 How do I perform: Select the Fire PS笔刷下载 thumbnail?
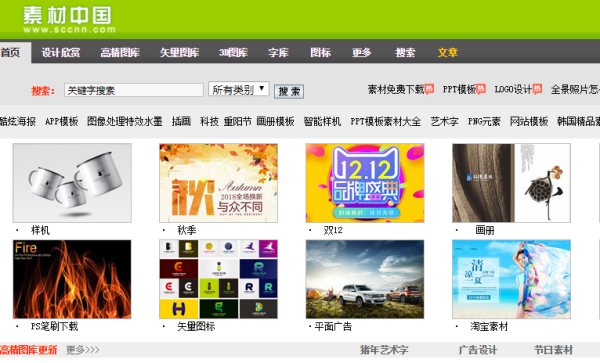(72, 279)
